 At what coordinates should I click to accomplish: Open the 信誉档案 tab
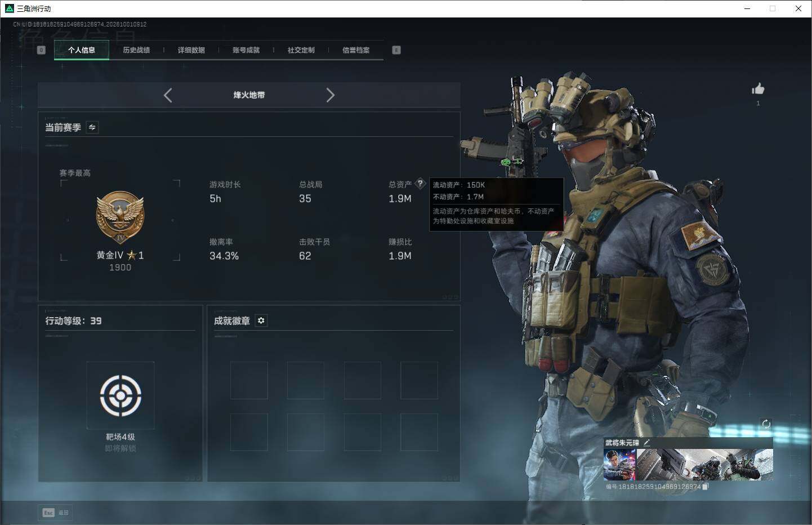tap(356, 50)
